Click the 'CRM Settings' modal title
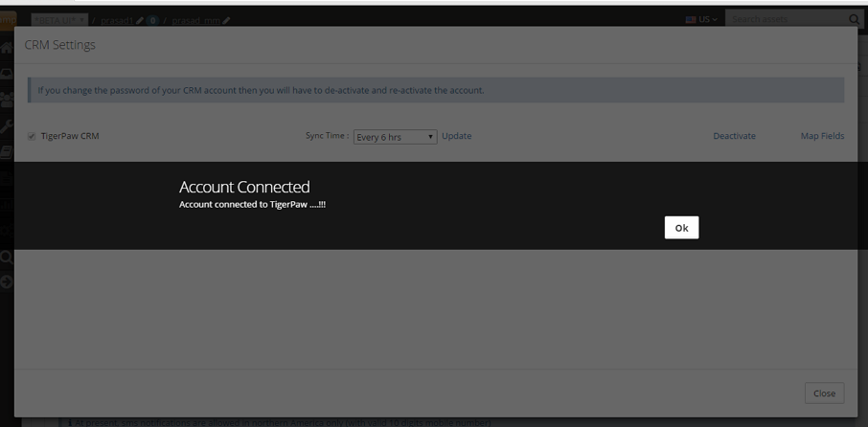 59,45
